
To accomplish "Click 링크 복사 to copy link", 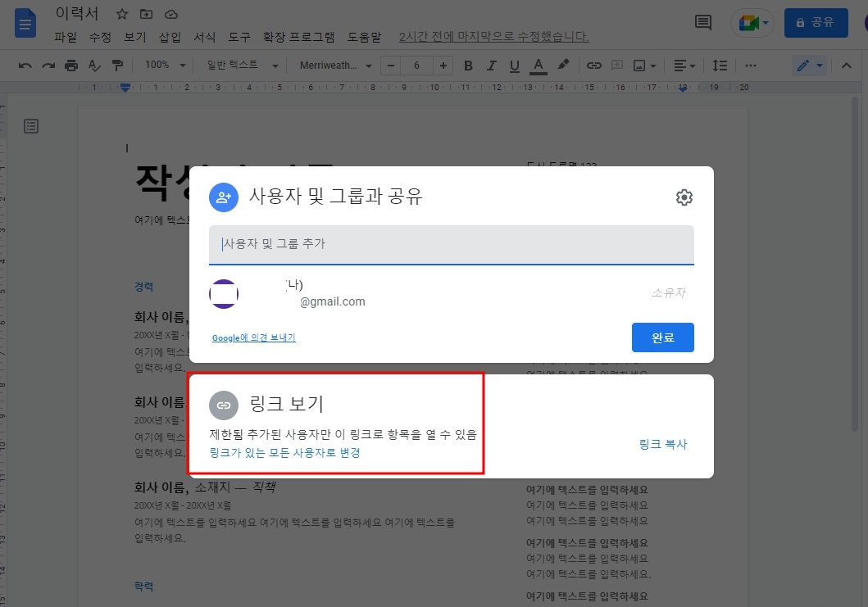I will click(663, 444).
